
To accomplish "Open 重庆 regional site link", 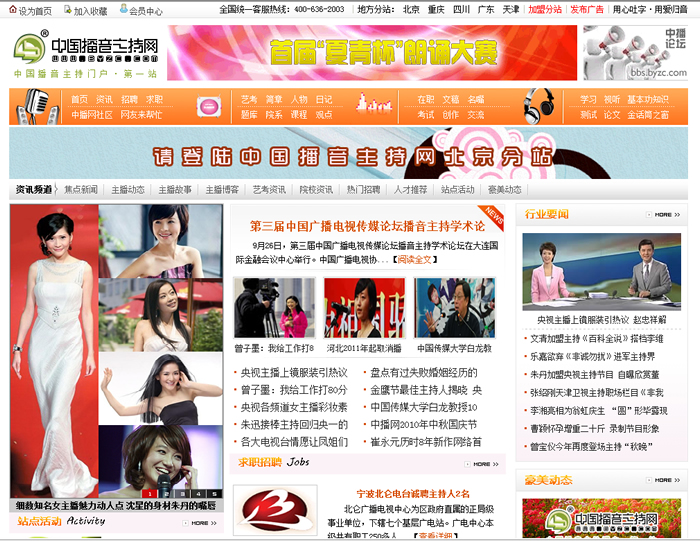I will (436, 9).
